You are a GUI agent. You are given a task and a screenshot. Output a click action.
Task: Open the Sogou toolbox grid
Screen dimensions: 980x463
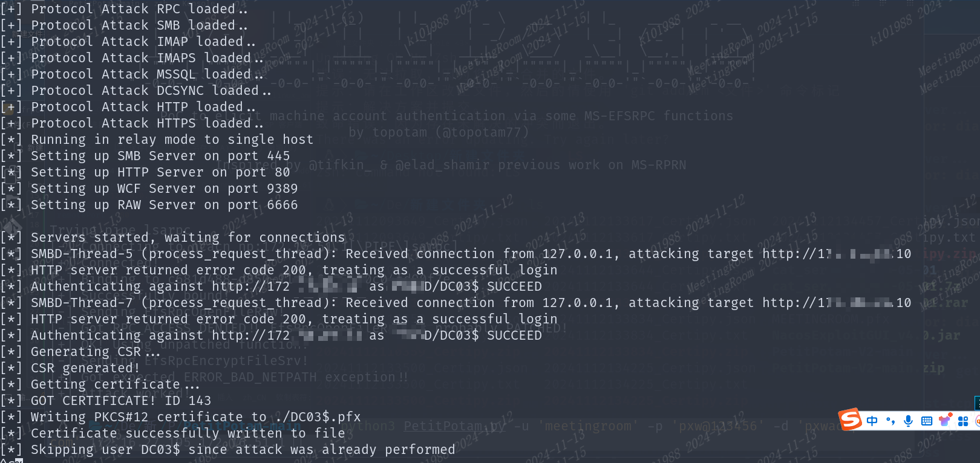coord(963,421)
